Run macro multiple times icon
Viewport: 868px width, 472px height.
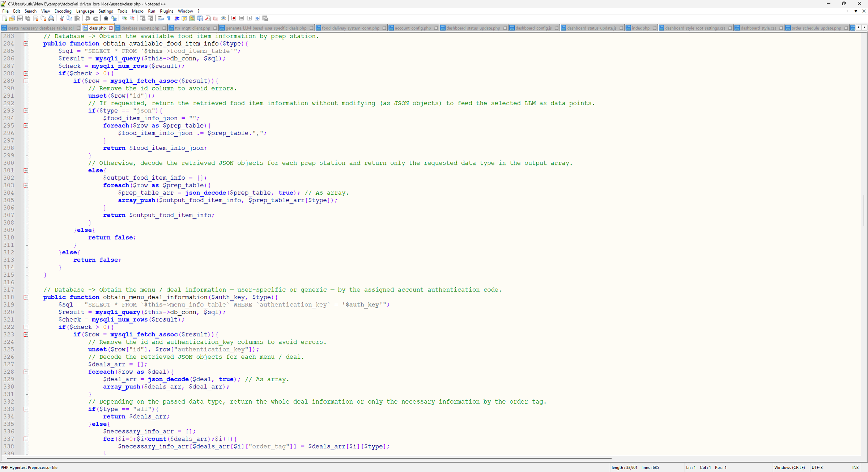258,18
